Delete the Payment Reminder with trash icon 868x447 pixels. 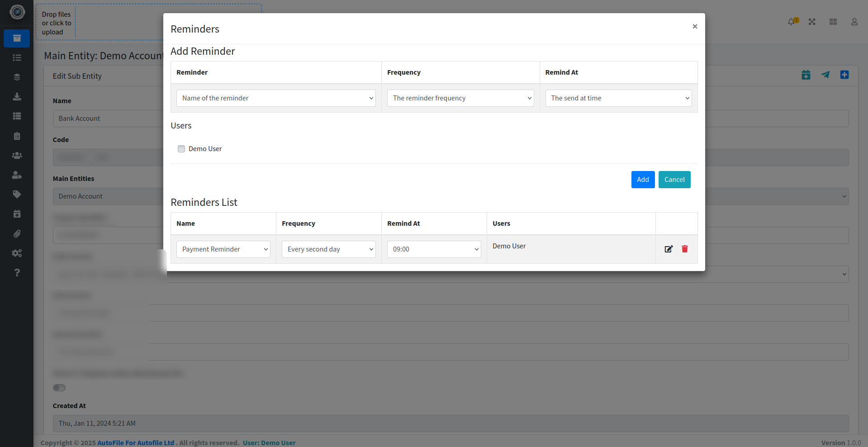coord(685,249)
